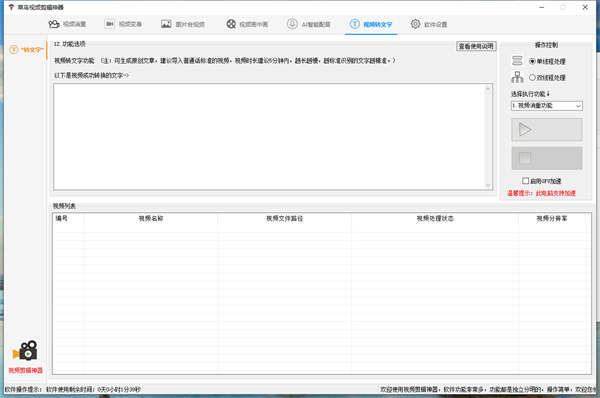Select the 转文字 item in the left sidebar
Screen dimensions: 600x398
click(x=26, y=50)
